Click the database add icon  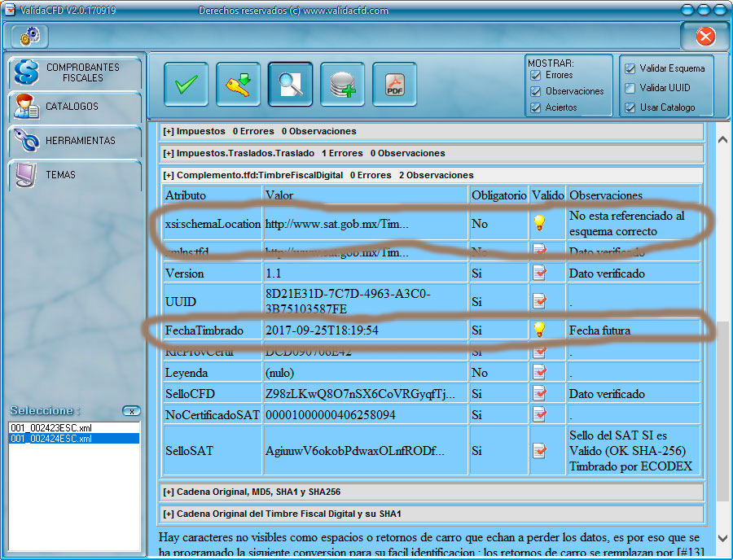point(343,85)
